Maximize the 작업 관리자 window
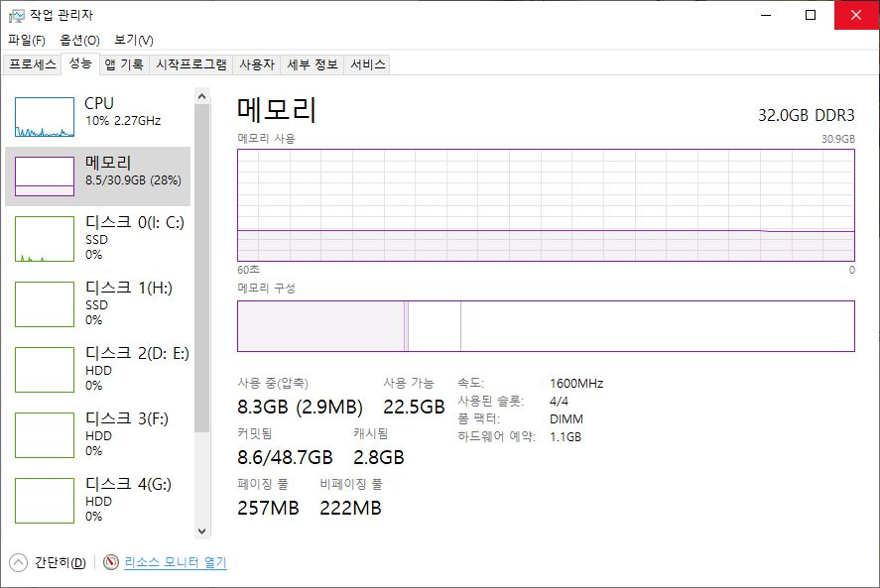880x588 pixels. [811, 15]
